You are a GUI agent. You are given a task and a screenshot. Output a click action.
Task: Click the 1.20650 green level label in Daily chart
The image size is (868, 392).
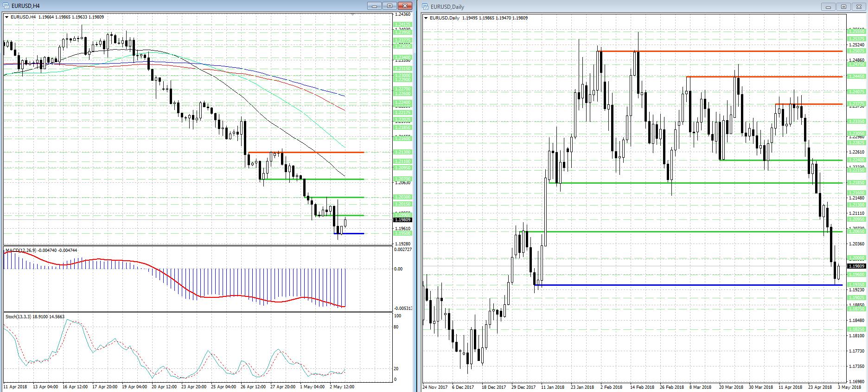coord(857,231)
